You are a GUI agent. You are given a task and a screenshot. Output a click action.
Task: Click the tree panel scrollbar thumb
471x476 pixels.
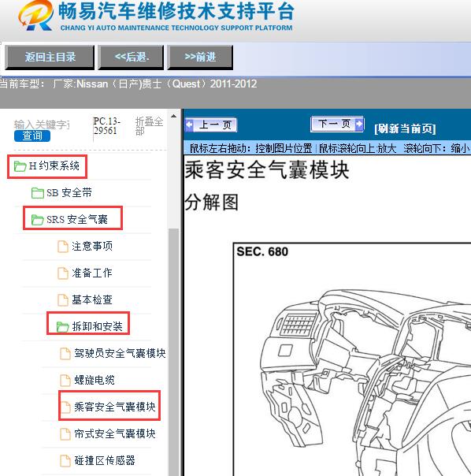click(x=173, y=352)
